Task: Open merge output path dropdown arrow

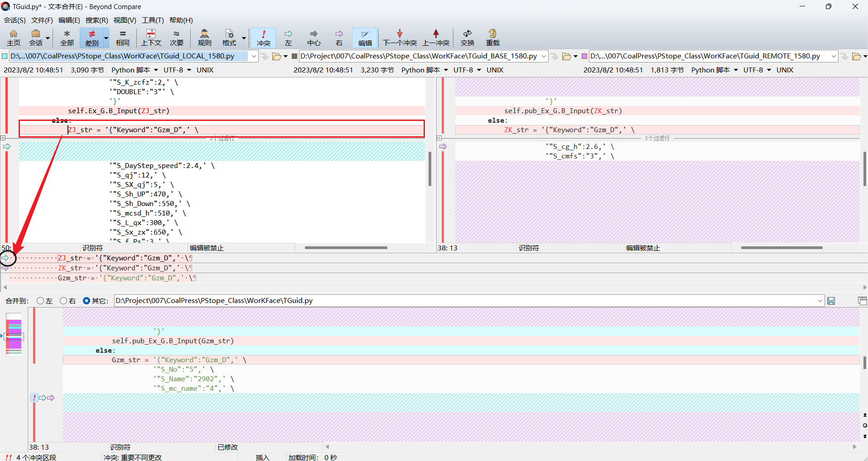Action: click(x=820, y=301)
